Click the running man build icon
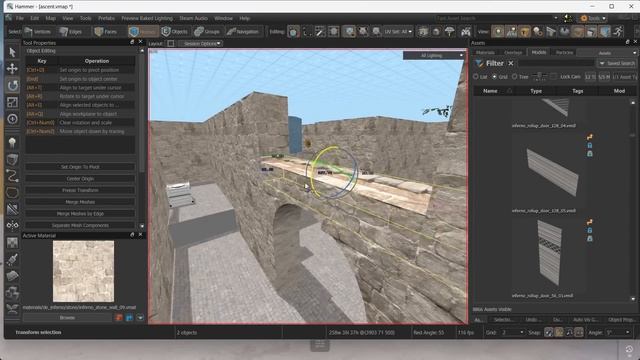 click(x=618, y=31)
